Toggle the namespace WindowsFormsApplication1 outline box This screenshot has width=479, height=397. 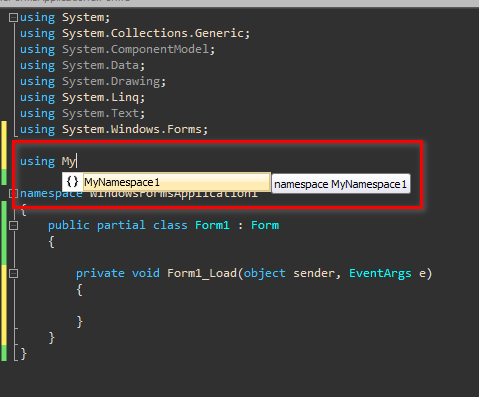pyautogui.click(x=13, y=193)
